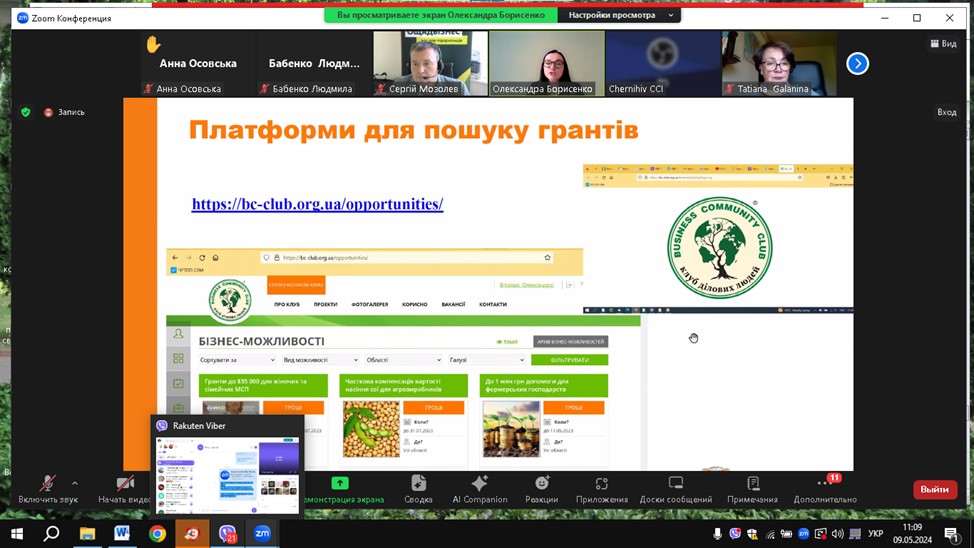Click tray volume speaker icon

[838, 534]
